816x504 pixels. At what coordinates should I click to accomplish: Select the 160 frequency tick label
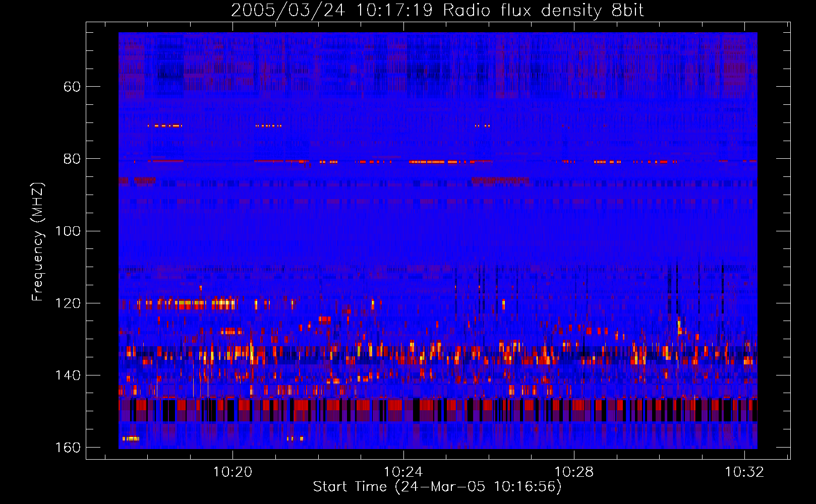(x=68, y=448)
